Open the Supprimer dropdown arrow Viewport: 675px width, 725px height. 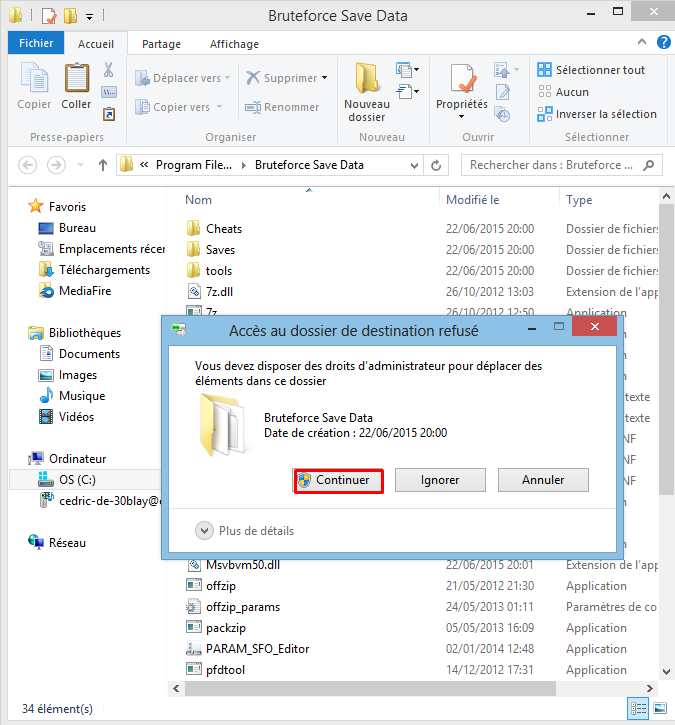tap(325, 78)
